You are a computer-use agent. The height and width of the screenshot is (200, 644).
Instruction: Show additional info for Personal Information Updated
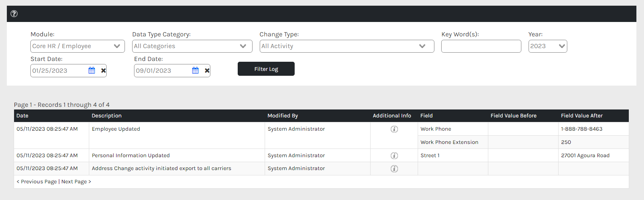click(394, 156)
